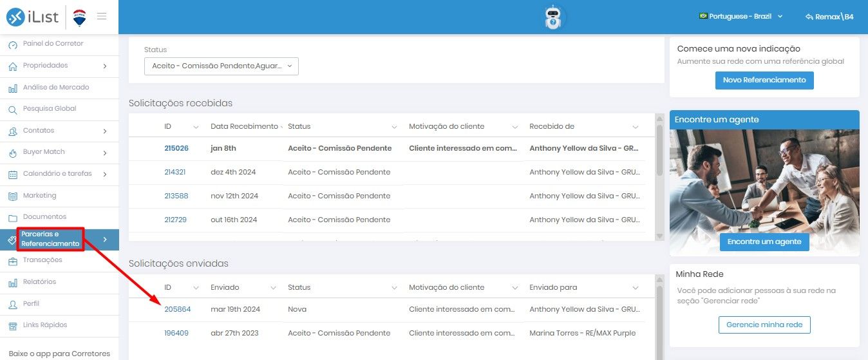Screen dimensions: 868x360
Task: Open Status column filter in Solicitações recebidas
Action: click(394, 127)
